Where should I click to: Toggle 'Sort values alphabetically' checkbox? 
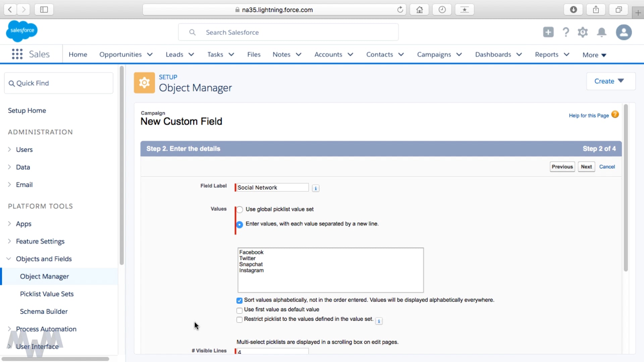tap(239, 300)
